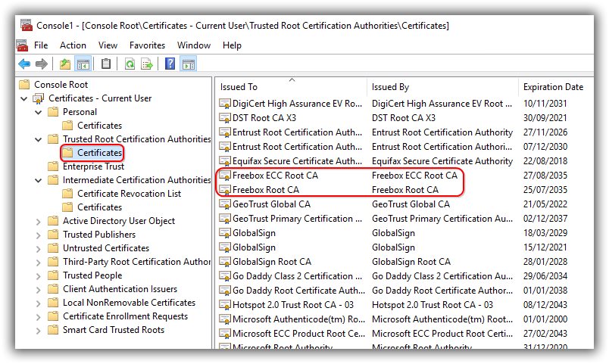The width and height of the screenshot is (609, 364).
Task: Toggle Show/Hide Console Tree toolbar icon
Action: point(83,64)
